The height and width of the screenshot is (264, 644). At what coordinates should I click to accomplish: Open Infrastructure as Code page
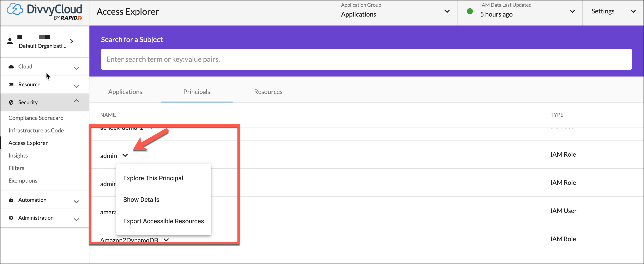tap(36, 130)
